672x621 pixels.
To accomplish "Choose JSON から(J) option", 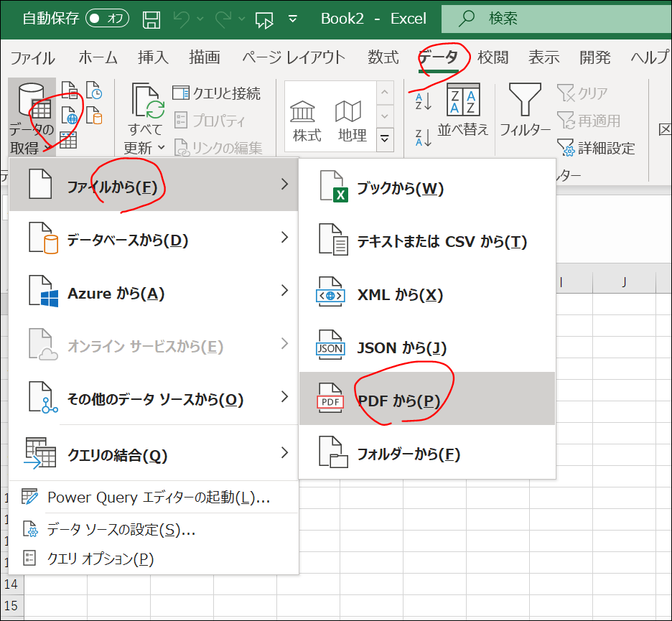I will coord(427,347).
